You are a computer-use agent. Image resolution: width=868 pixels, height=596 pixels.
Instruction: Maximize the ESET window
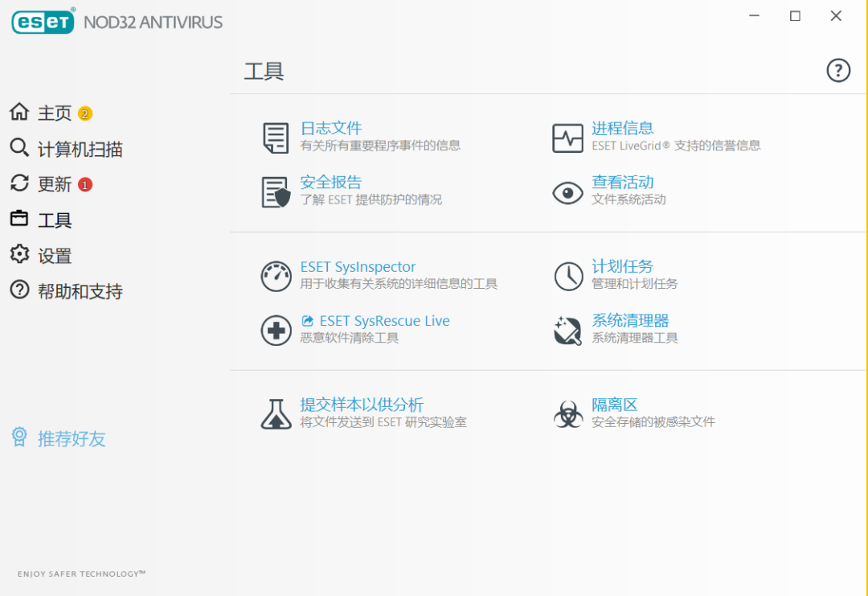click(x=795, y=15)
